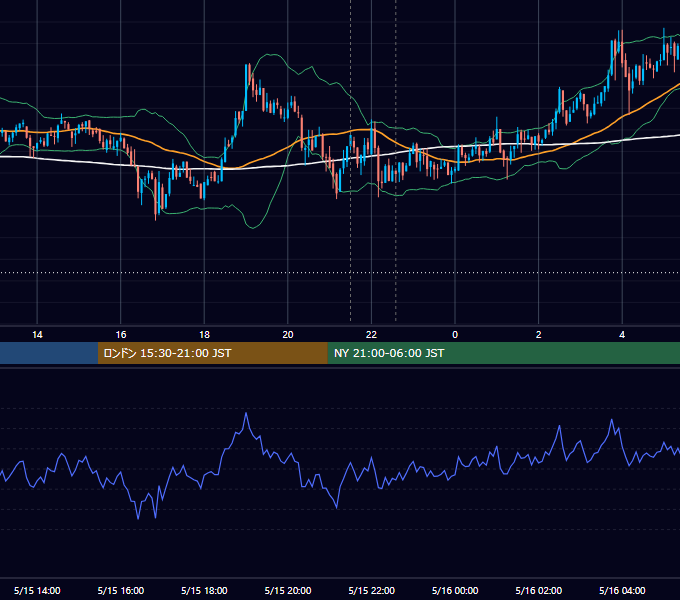Click the London 15:30-21:00 JST session bar
This screenshot has width=680, height=600.
(x=212, y=353)
